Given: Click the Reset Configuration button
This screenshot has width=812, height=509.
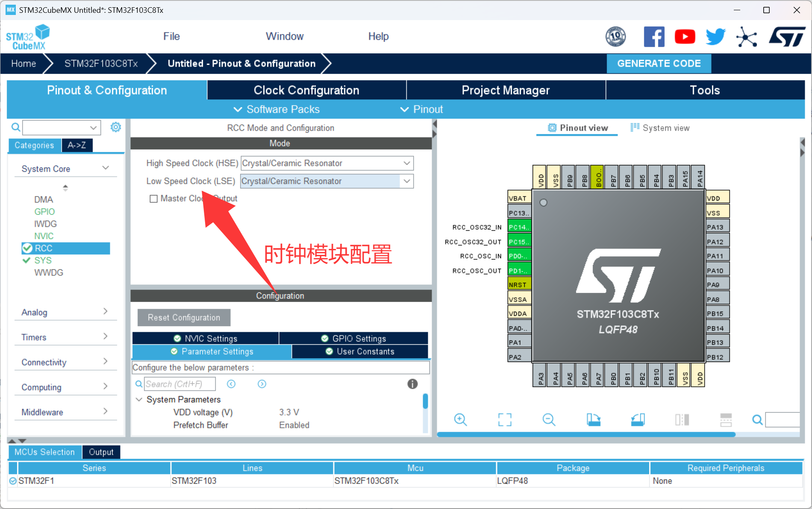Looking at the screenshot, I should (184, 317).
